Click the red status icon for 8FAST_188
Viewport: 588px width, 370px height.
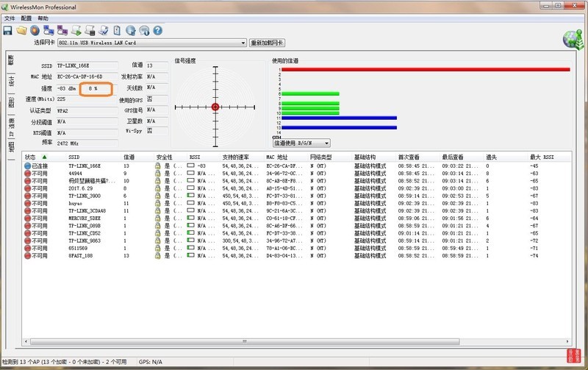(27, 256)
